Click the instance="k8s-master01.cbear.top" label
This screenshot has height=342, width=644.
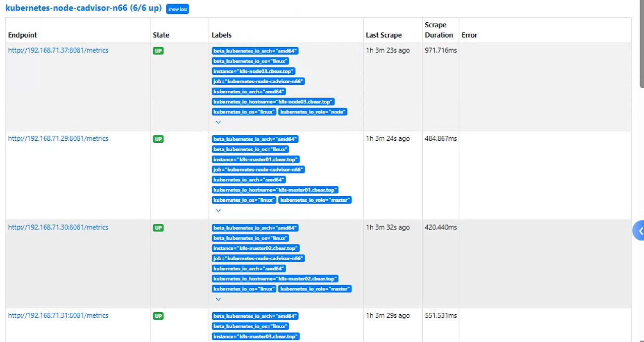point(256,160)
